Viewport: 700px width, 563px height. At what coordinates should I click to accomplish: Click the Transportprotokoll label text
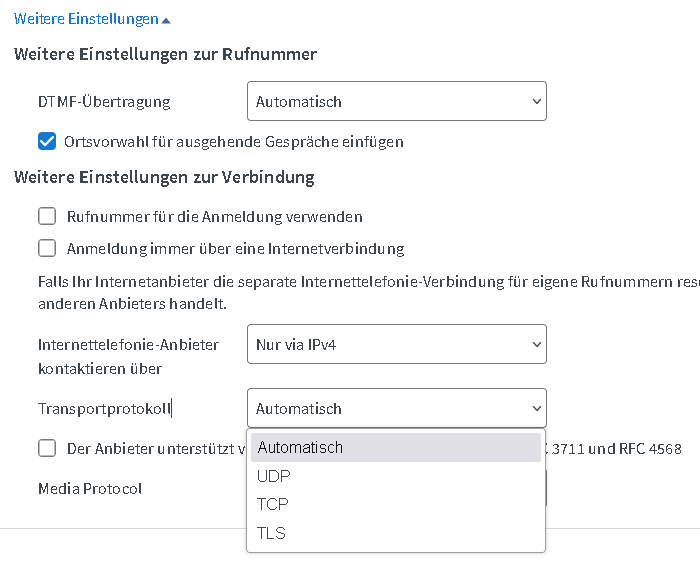[104, 408]
